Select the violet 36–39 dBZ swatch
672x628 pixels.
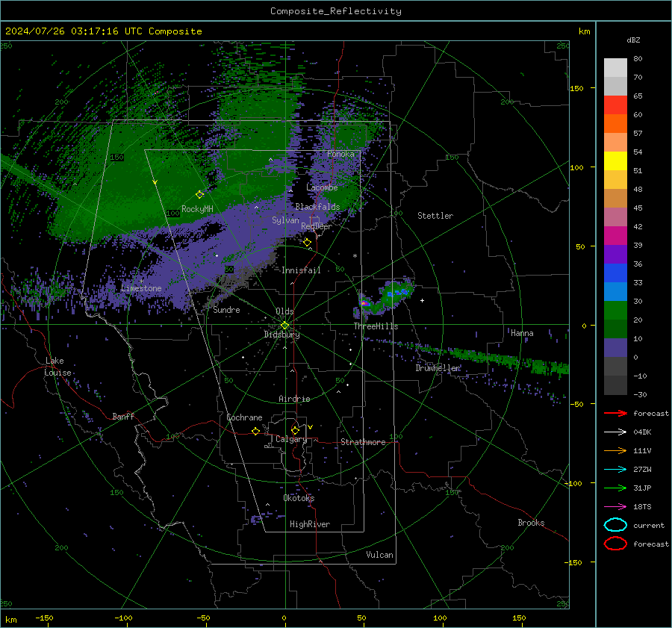(x=615, y=254)
